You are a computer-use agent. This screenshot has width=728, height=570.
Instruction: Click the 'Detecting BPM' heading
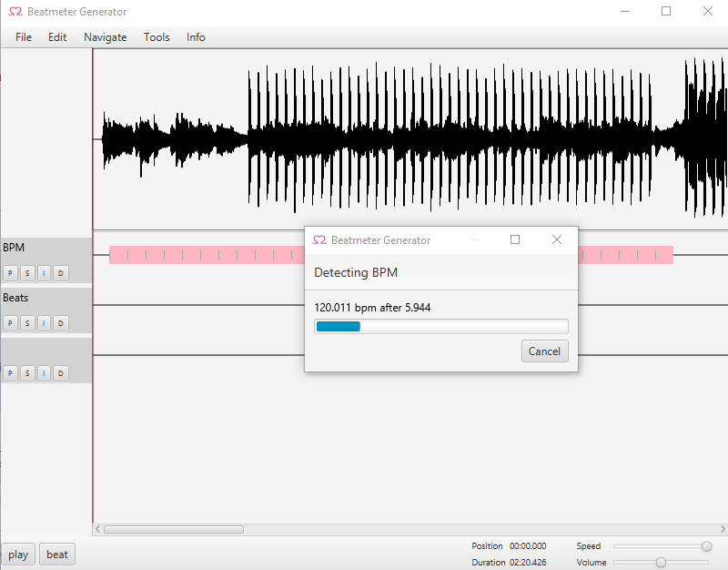356,272
